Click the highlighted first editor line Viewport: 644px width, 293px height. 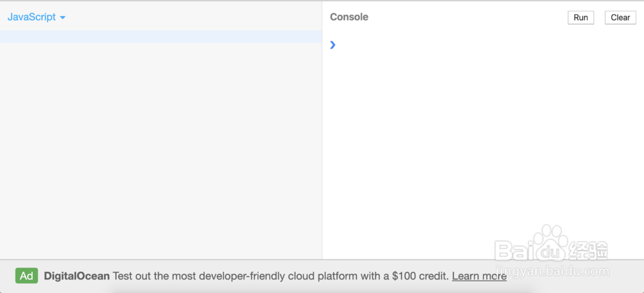pyautogui.click(x=161, y=37)
